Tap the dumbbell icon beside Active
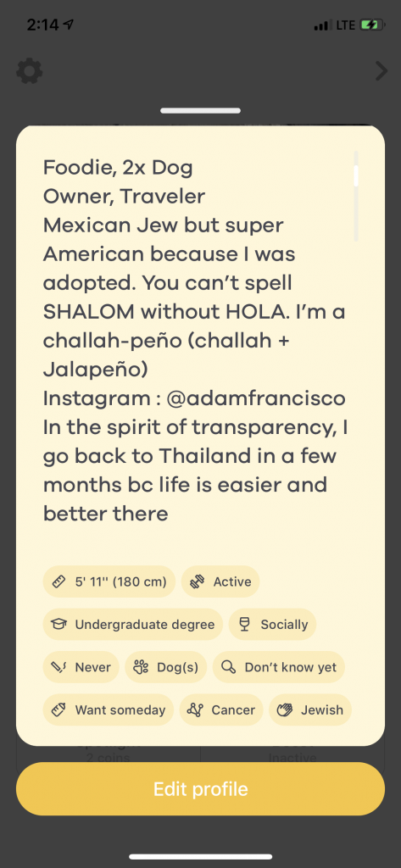 [x=197, y=581]
